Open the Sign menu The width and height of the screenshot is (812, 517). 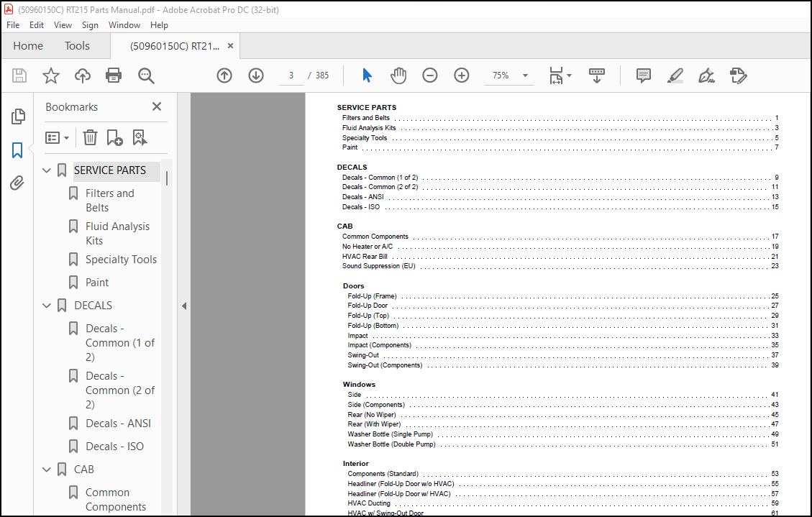coord(90,25)
